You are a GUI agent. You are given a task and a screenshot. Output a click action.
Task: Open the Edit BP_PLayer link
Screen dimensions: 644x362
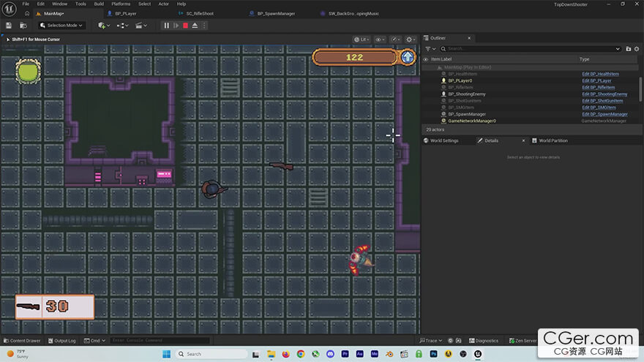point(596,81)
